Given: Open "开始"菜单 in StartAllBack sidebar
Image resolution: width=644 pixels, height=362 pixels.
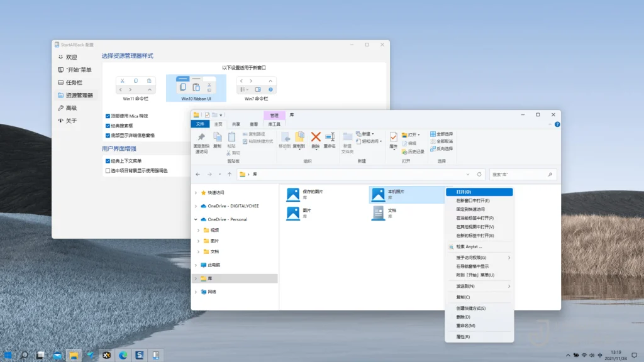Looking at the screenshot, I should (75, 70).
